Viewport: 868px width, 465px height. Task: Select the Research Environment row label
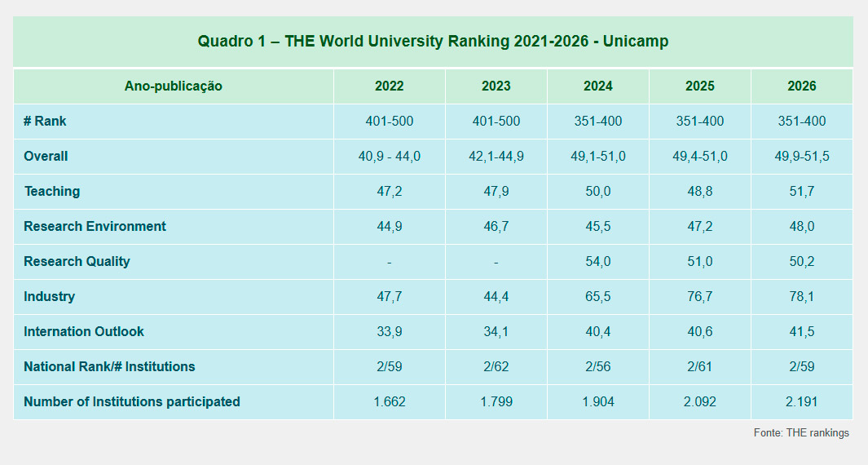[x=95, y=227]
